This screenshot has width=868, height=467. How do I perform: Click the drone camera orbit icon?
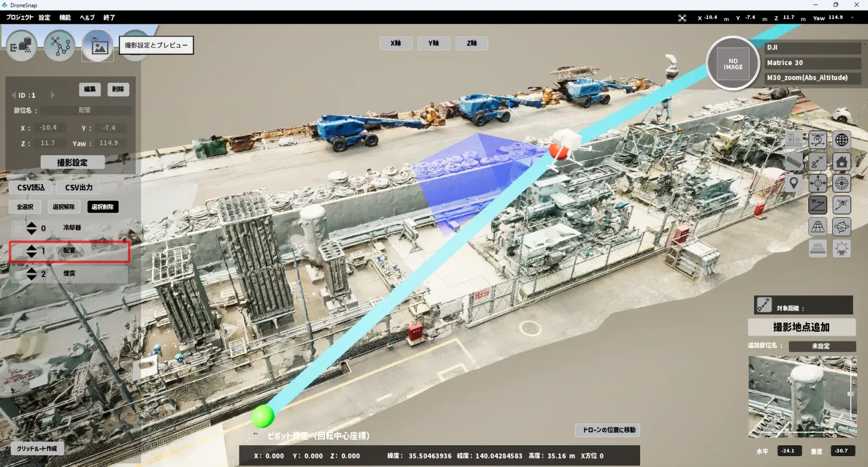818,140
